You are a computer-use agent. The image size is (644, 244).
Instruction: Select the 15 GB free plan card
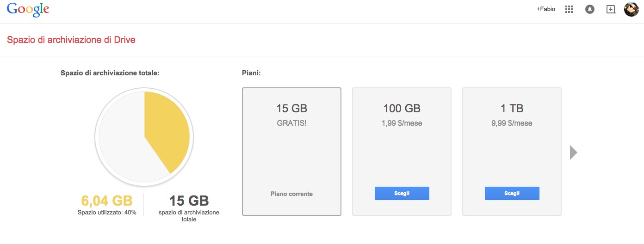coord(291,152)
